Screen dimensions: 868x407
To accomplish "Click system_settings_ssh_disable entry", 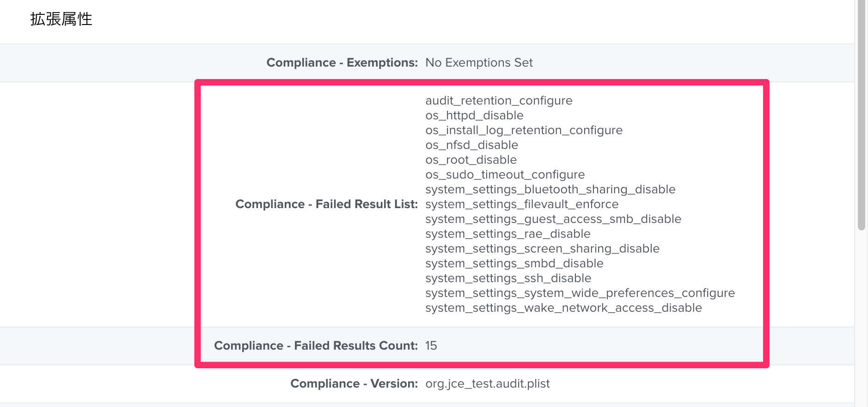I will click(x=508, y=278).
